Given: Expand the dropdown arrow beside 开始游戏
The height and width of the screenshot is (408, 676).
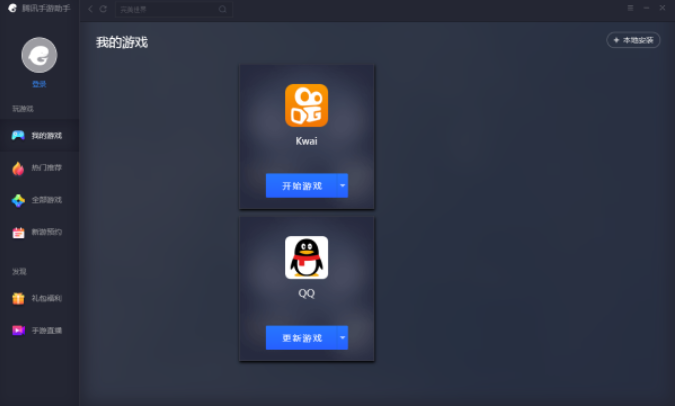Looking at the screenshot, I should (342, 186).
